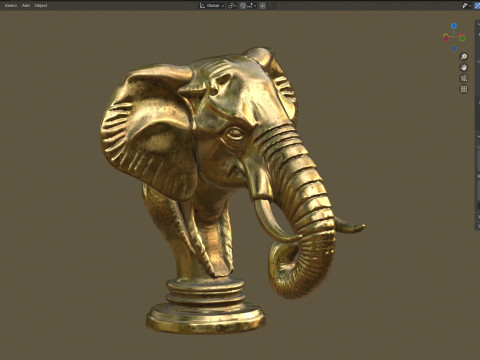
Task: Open the viewport gizmo options dropdown
Action: pos(467,6)
